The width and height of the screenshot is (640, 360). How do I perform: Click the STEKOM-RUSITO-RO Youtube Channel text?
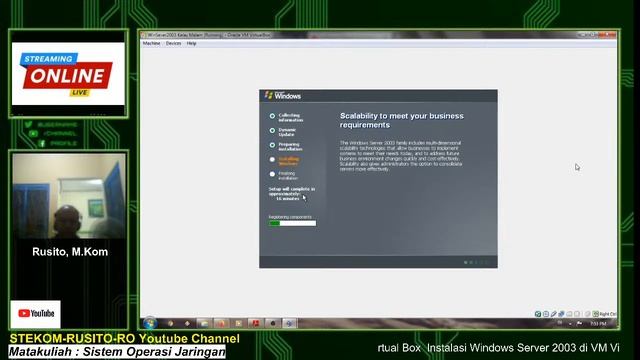[124, 338]
